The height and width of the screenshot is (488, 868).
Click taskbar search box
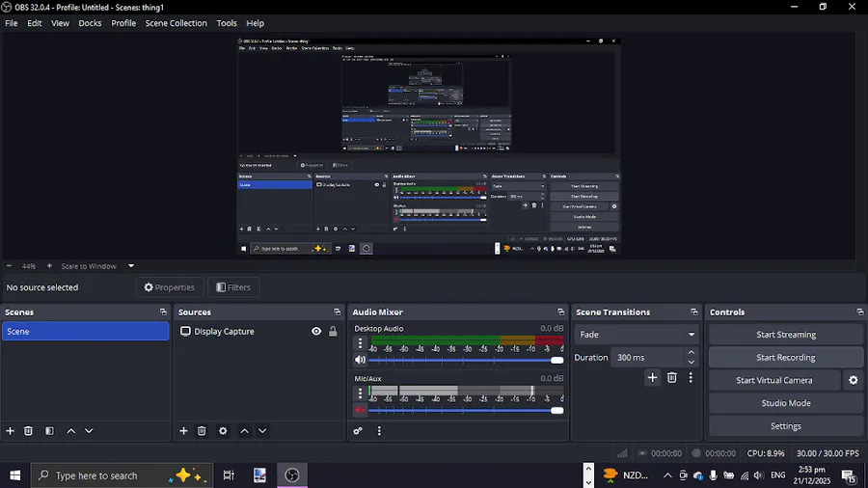click(x=122, y=475)
